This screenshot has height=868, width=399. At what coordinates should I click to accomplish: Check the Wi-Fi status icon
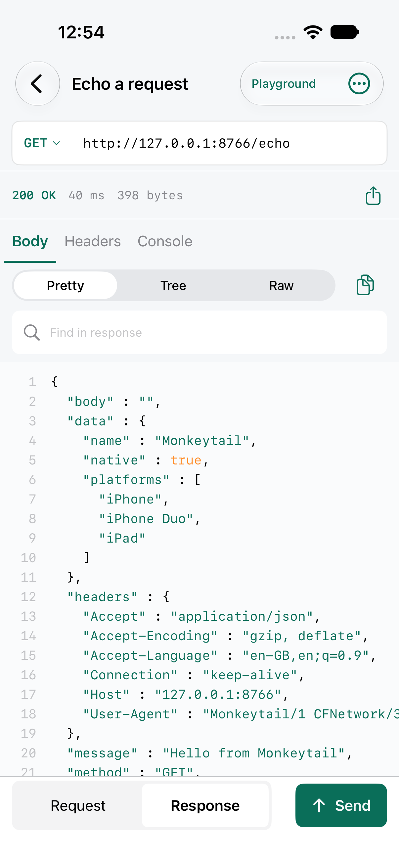pos(313,32)
